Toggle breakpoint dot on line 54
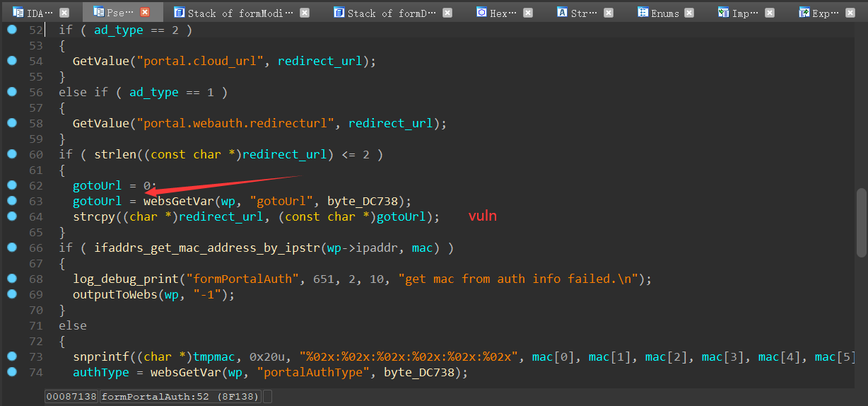868x406 pixels. click(12, 60)
